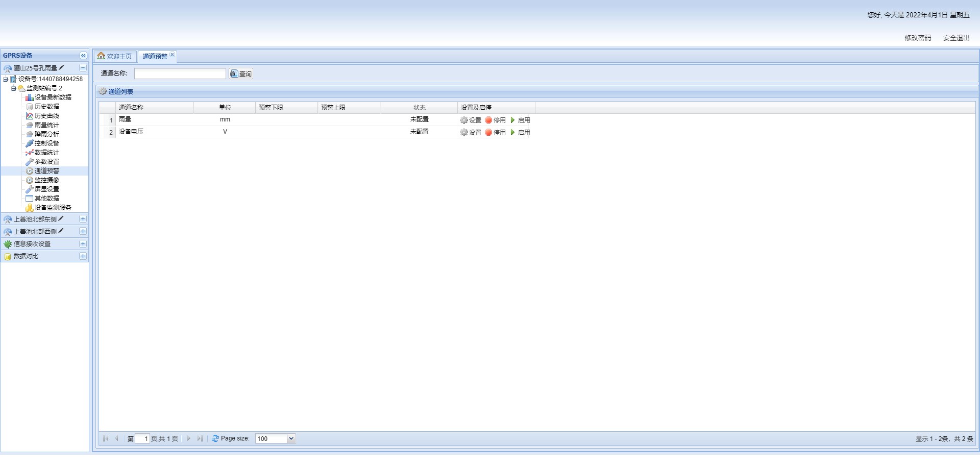Viewport: 980px width, 467px height.
Task: Open 数据统计 in the tree
Action: 46,153
